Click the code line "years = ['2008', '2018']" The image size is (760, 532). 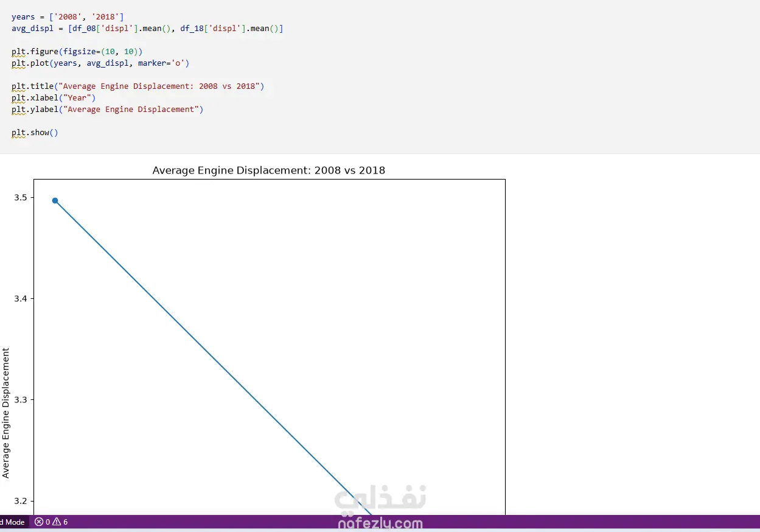tap(68, 17)
